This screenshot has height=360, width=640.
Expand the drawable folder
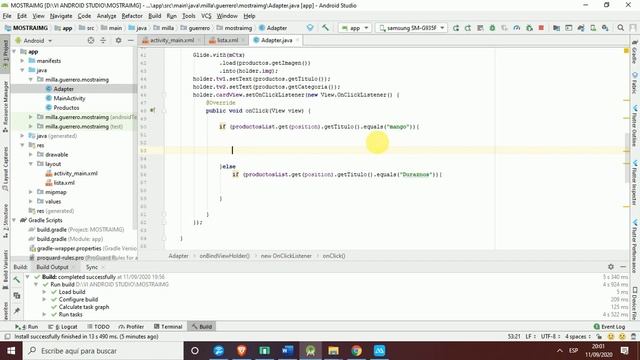[31, 154]
